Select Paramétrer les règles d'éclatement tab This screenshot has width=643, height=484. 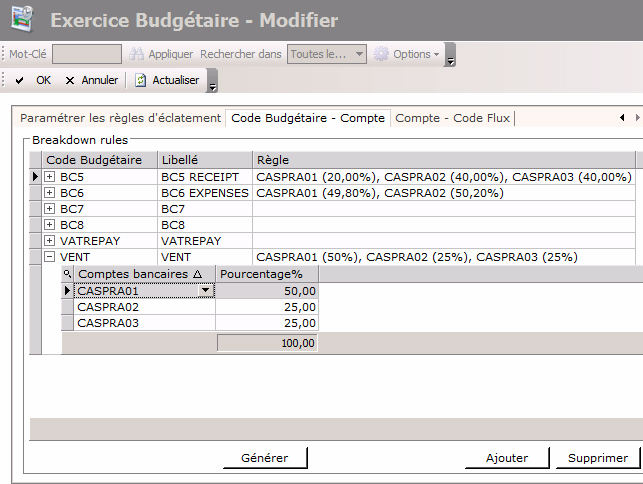click(120, 118)
